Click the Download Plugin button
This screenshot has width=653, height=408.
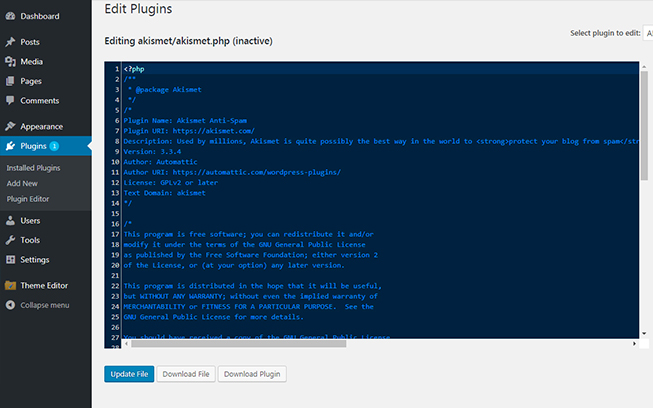click(x=252, y=374)
